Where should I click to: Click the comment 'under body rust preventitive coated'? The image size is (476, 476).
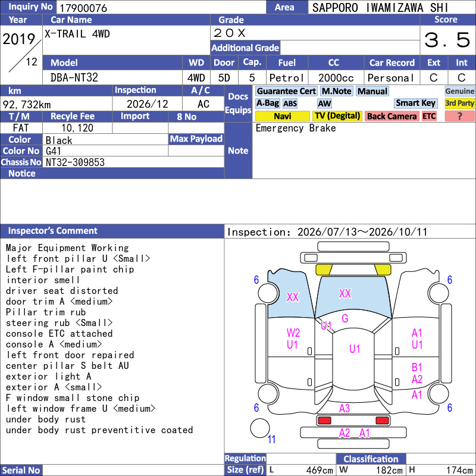click(99, 430)
